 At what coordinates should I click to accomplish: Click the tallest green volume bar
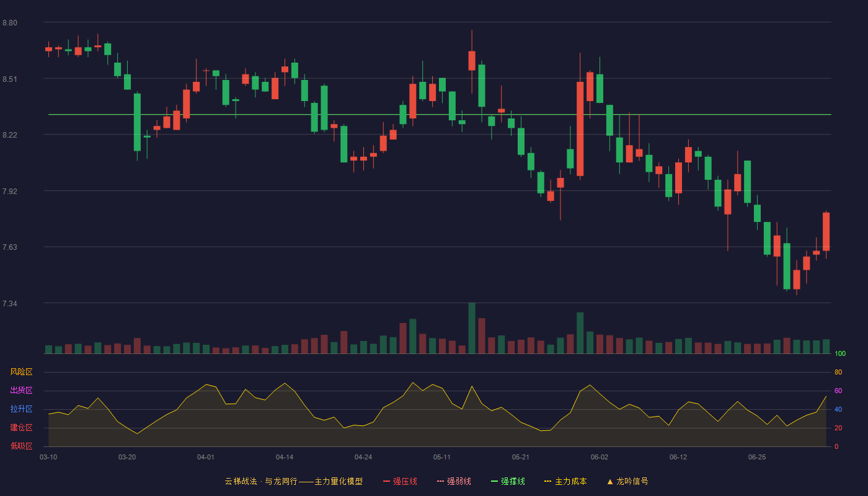click(472, 328)
